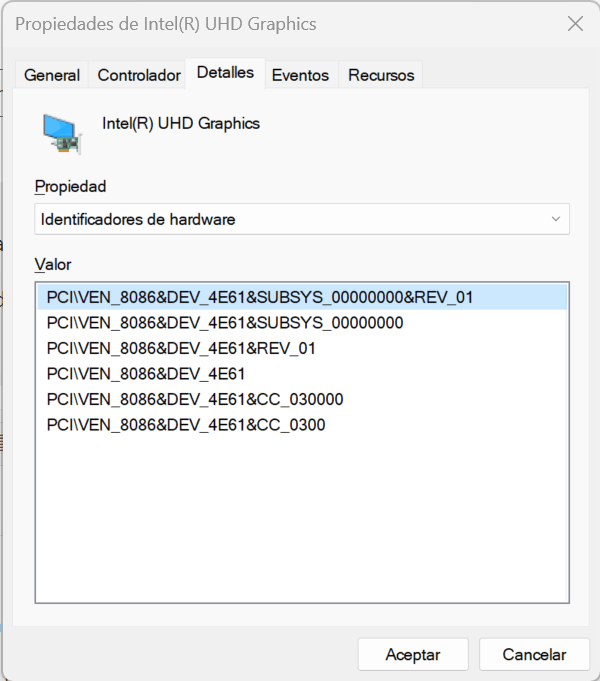Click the Propiedad dropdown chevron arrow

click(556, 219)
